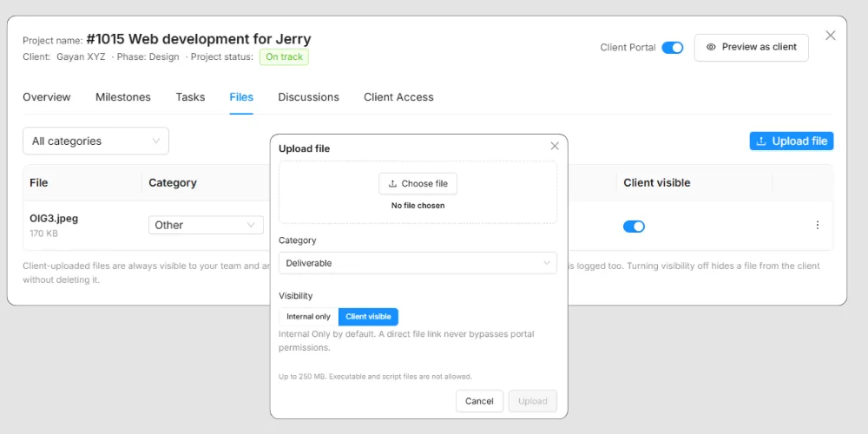Click the Choose file button
The width and height of the screenshot is (868, 434).
pos(418,184)
